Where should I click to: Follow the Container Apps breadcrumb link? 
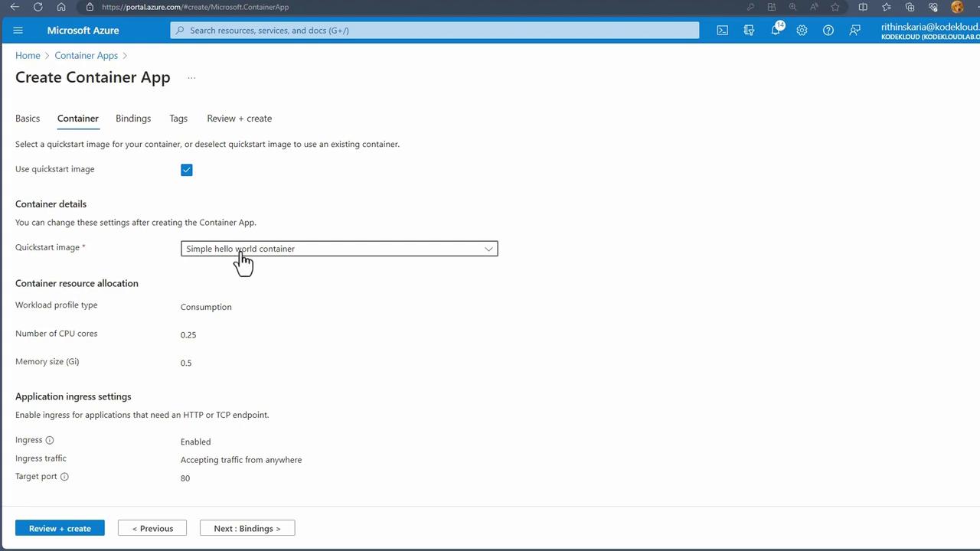[x=87, y=56]
